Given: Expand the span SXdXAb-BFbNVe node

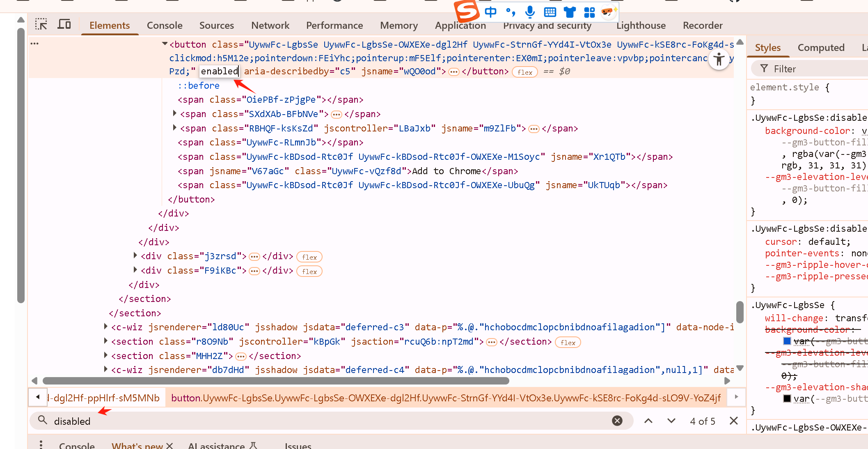Looking at the screenshot, I should coord(175,114).
